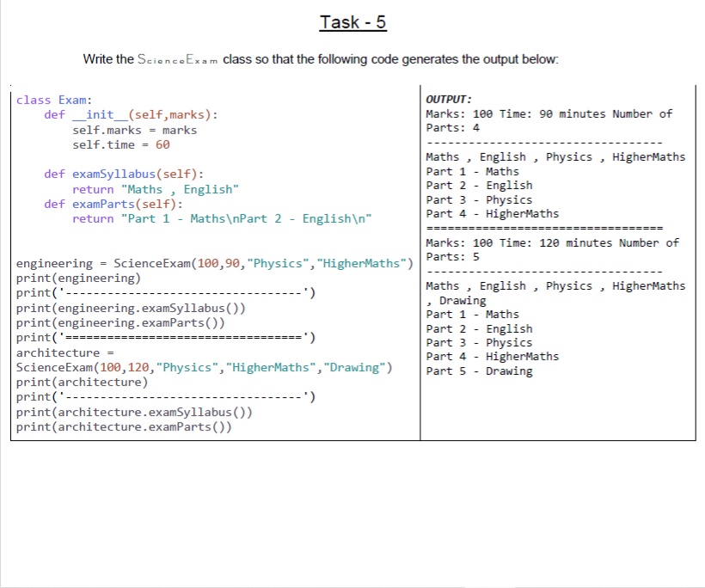Screen dimensions: 705x588
Task: Select 'Part 4 - HigherMaths' output text
Action: point(490,213)
